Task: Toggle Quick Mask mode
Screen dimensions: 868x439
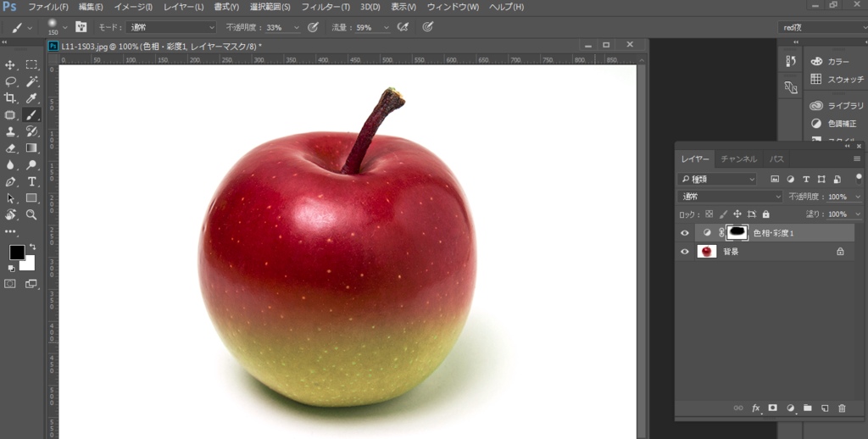Action: click(x=10, y=283)
